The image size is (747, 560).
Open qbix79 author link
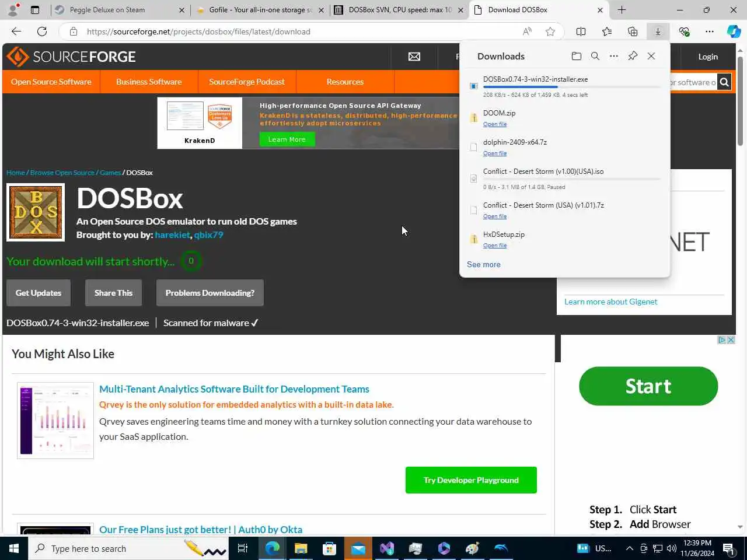point(208,235)
